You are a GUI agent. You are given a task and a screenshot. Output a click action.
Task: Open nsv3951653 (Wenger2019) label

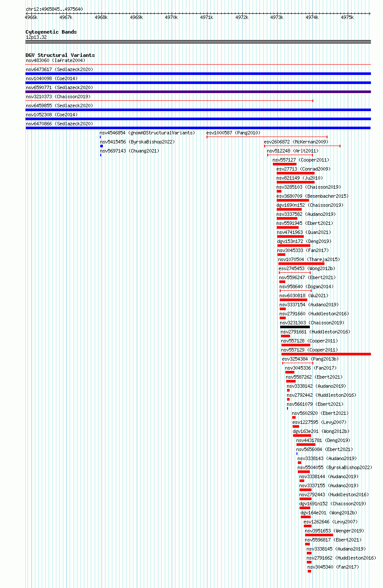coord(334,531)
